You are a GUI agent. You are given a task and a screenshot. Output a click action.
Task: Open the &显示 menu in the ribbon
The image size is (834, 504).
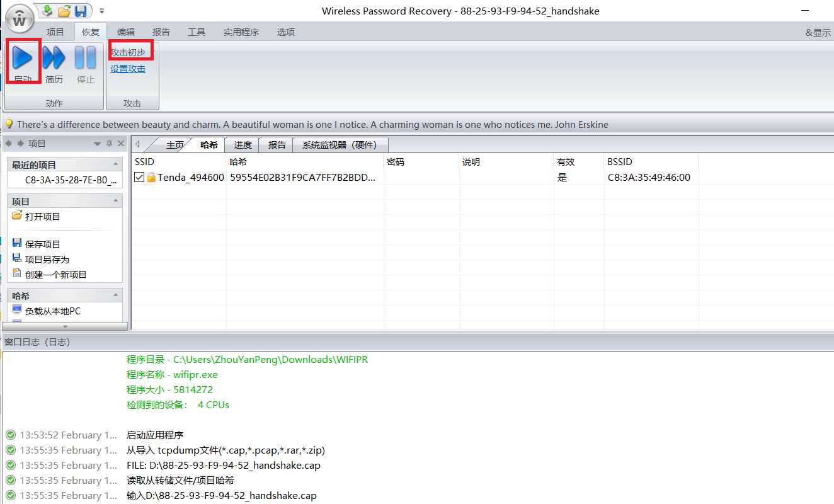coord(818,33)
